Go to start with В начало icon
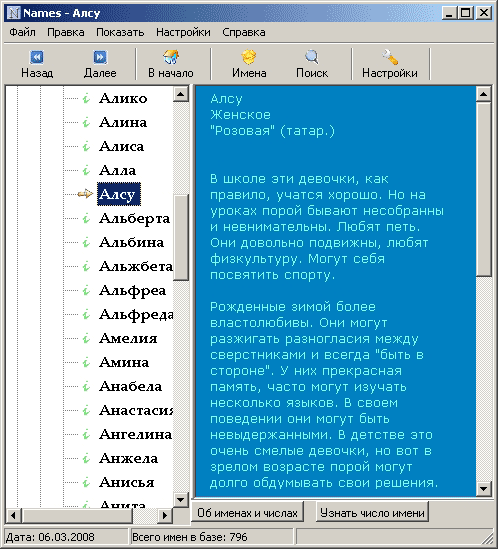This screenshot has height=549, width=498. coord(171,57)
